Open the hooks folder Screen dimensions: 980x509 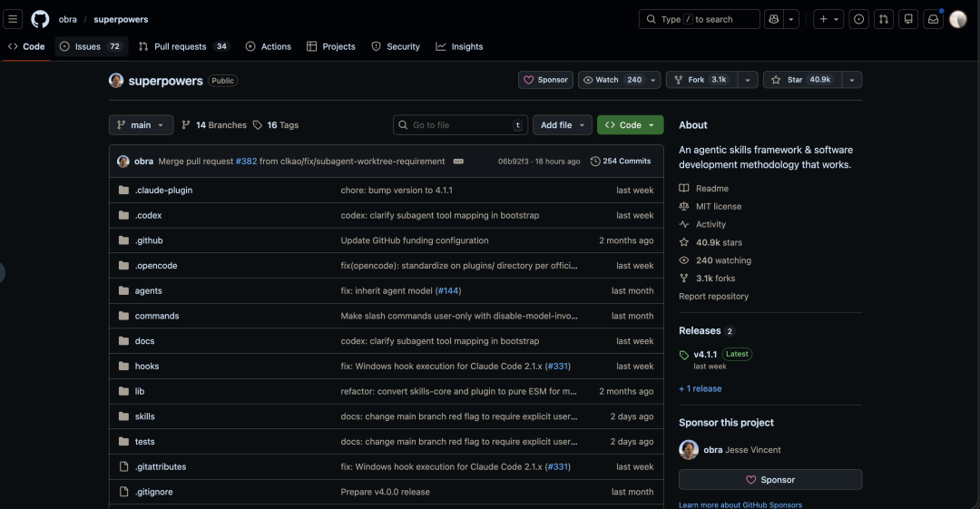coord(147,367)
